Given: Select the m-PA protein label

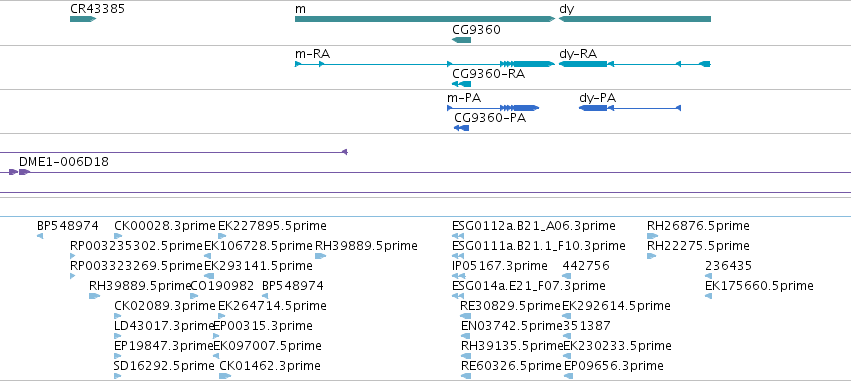Looking at the screenshot, I should [464, 98].
